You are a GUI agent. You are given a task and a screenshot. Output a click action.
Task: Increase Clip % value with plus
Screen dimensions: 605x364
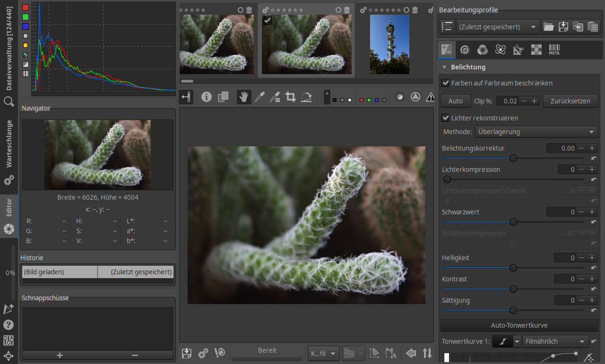pyautogui.click(x=534, y=101)
